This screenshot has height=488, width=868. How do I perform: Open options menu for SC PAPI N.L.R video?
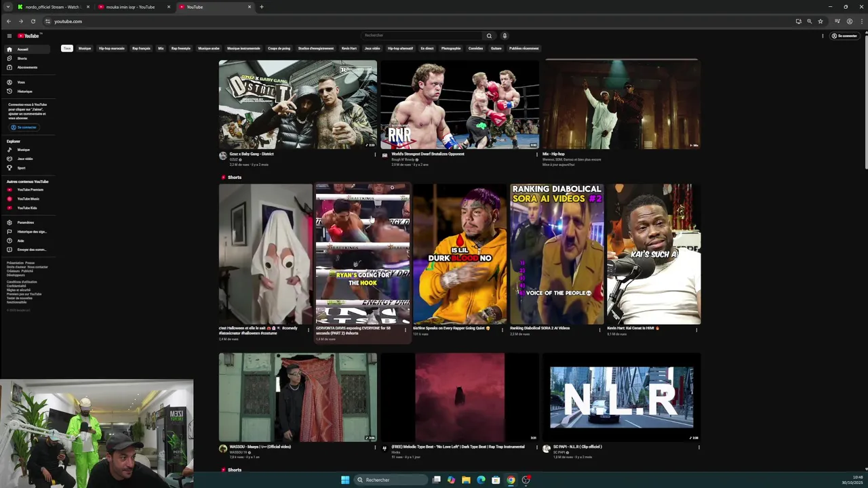[699, 447]
